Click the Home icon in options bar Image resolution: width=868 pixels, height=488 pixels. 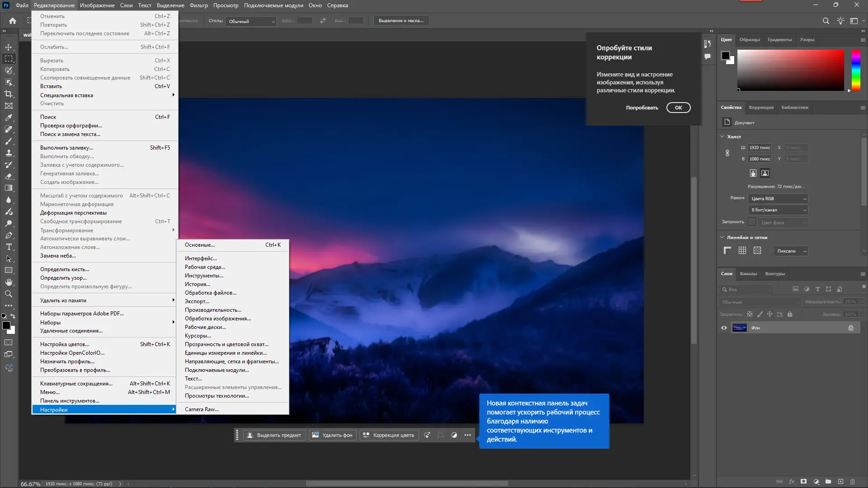pyautogui.click(x=13, y=21)
